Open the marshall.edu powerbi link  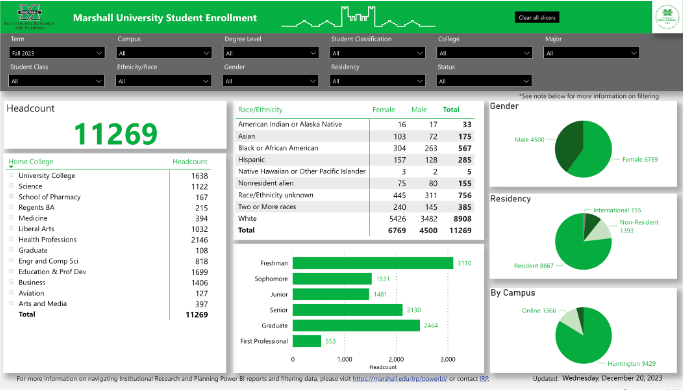coord(400,379)
